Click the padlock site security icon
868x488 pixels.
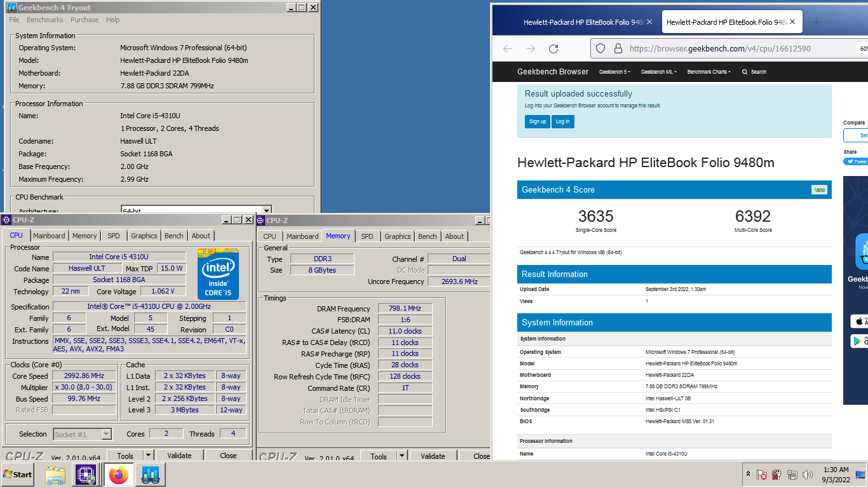(617, 48)
